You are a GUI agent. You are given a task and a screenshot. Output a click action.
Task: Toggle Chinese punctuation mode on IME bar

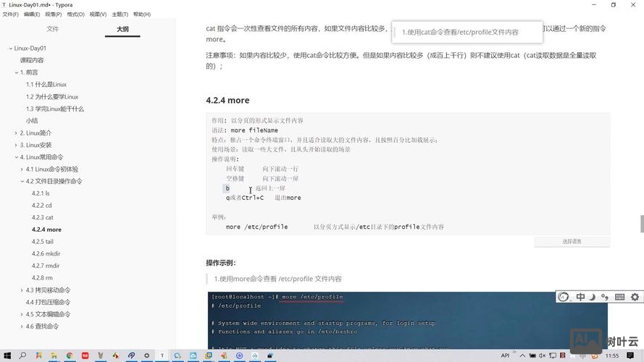coord(605,297)
